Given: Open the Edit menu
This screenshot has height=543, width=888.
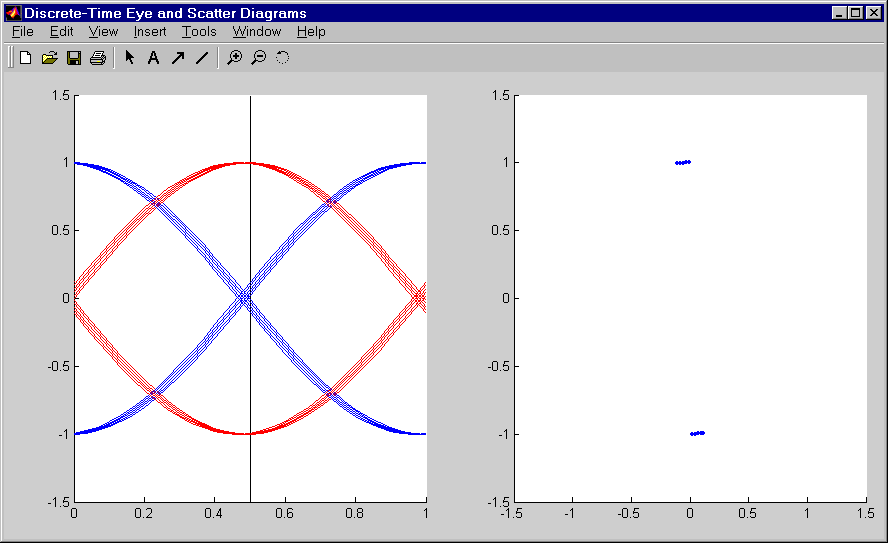Looking at the screenshot, I should tap(62, 31).
